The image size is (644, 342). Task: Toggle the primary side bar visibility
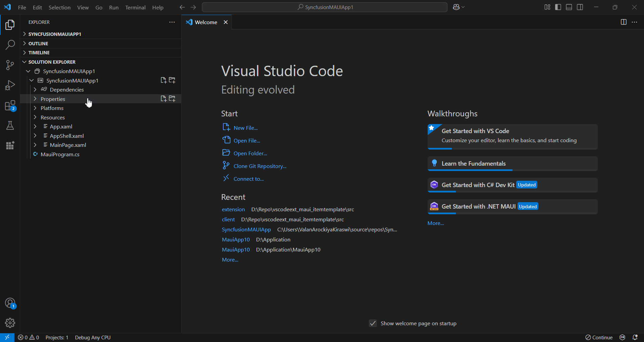[x=558, y=7]
